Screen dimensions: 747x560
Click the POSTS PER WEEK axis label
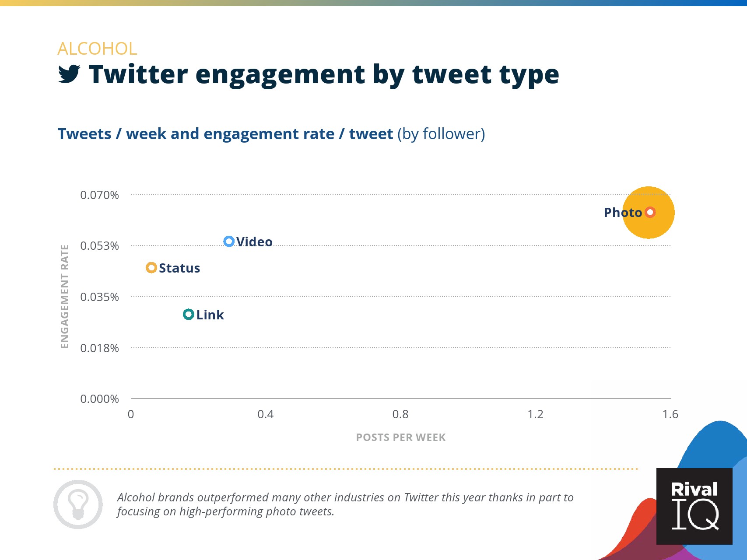coord(401,437)
